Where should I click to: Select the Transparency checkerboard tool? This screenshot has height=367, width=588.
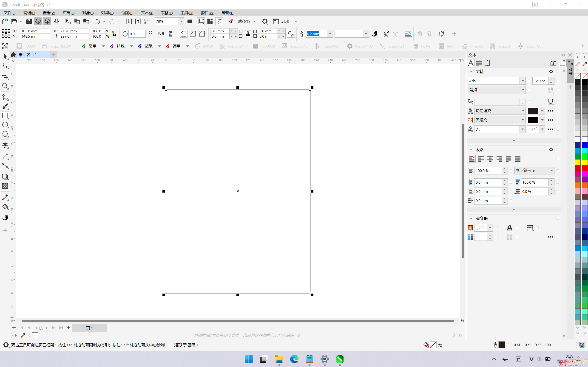tap(5, 186)
